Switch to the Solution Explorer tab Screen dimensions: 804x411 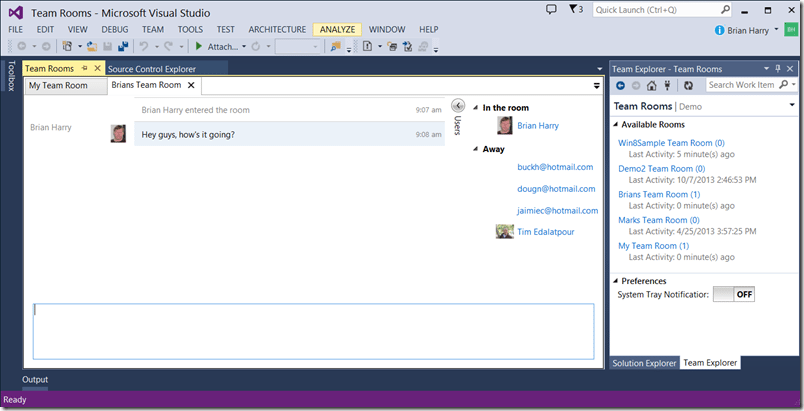point(644,362)
